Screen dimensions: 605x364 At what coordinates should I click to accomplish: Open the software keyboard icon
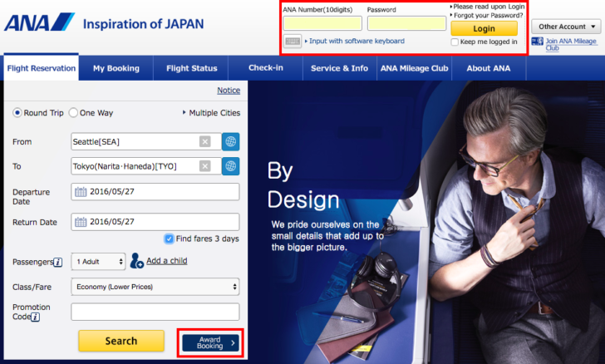[x=293, y=41]
